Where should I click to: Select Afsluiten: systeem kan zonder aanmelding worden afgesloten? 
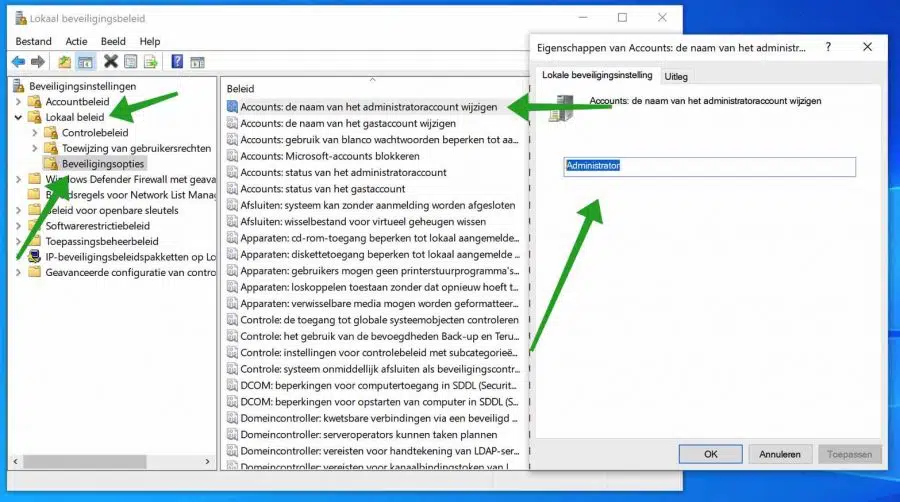[x=378, y=205]
